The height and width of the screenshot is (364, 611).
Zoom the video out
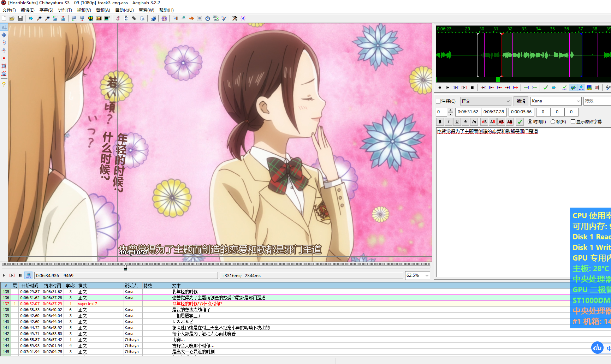tap(47, 18)
